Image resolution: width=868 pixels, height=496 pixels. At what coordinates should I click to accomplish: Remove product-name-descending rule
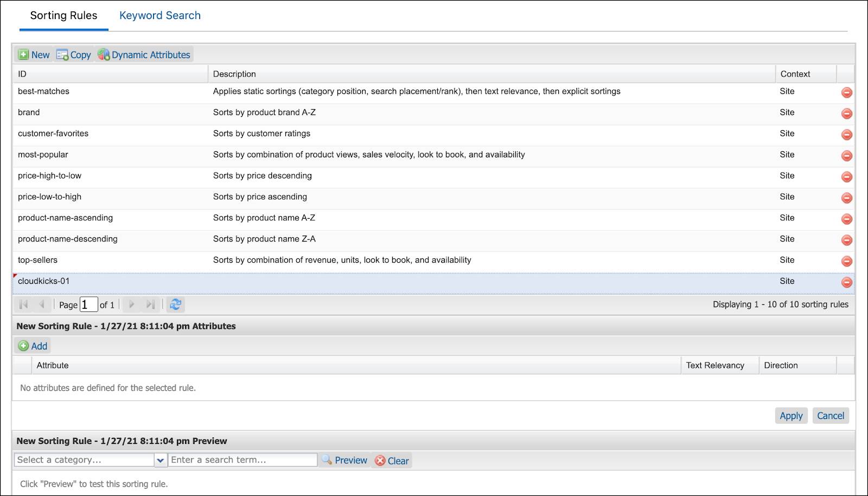click(846, 240)
